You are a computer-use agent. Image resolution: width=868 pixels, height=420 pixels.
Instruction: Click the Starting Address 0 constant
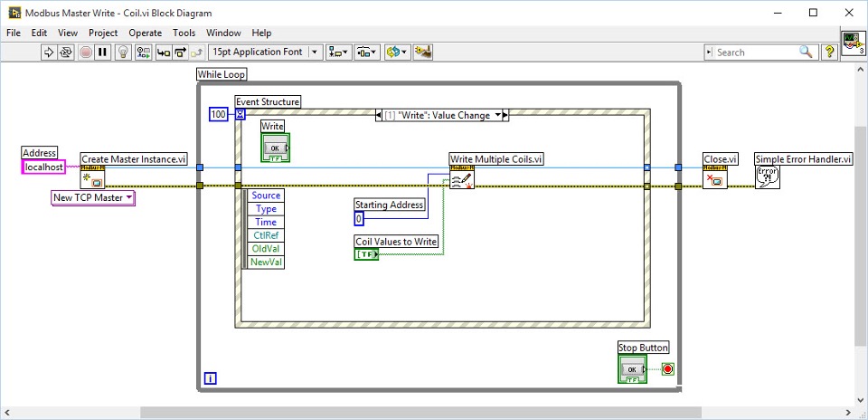click(359, 219)
